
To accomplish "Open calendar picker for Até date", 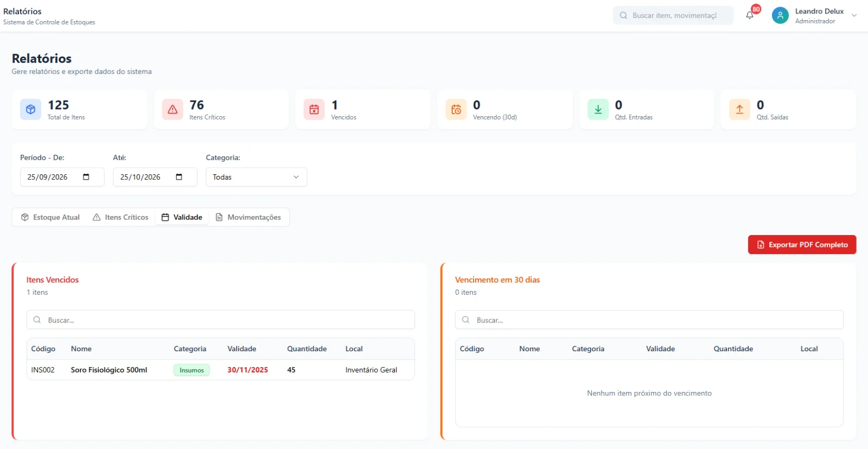I will pyautogui.click(x=179, y=177).
